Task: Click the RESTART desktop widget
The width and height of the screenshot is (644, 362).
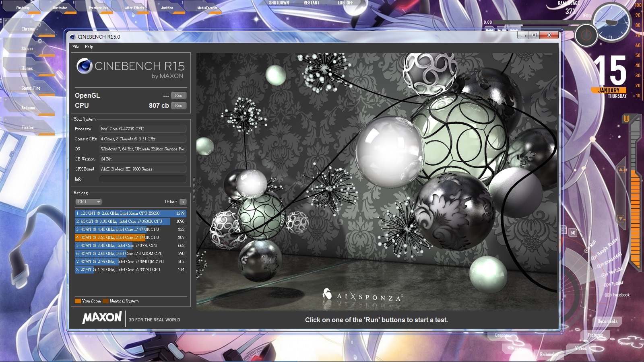Action: click(311, 3)
